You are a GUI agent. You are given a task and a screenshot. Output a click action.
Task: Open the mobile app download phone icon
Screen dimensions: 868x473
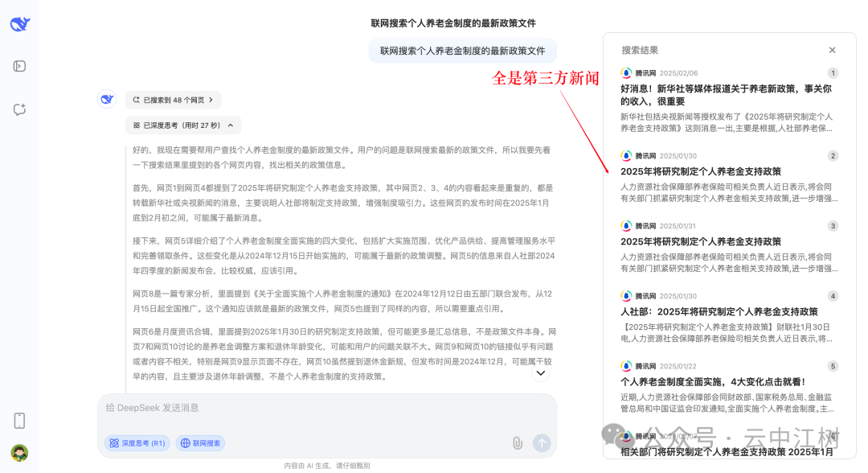pos(19,421)
